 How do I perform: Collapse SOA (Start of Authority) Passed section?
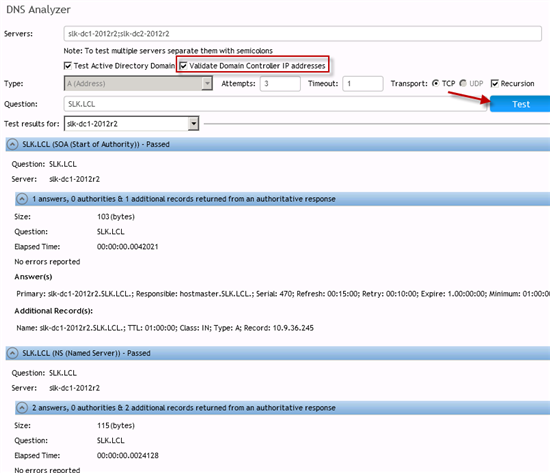pos(13,144)
